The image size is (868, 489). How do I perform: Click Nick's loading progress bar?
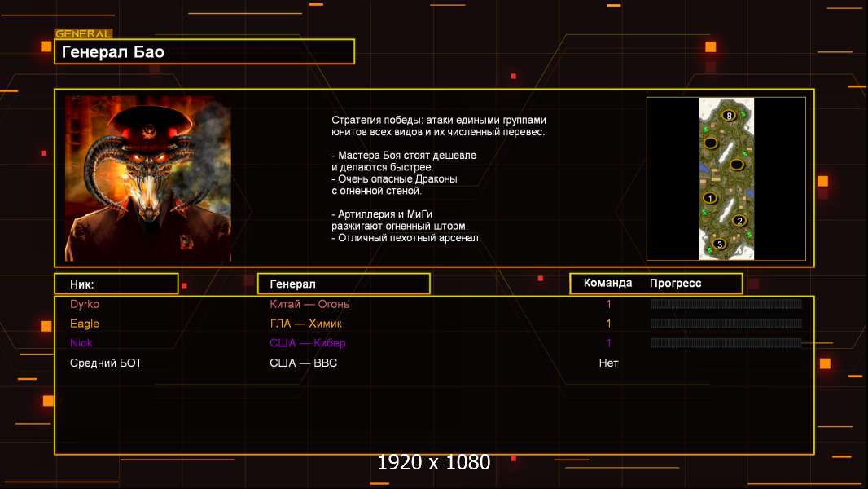coord(726,343)
